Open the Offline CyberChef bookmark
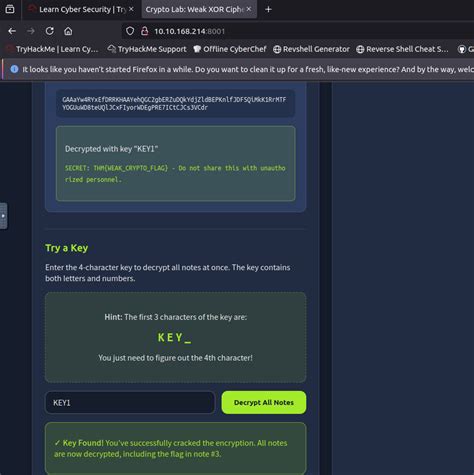 (230, 49)
